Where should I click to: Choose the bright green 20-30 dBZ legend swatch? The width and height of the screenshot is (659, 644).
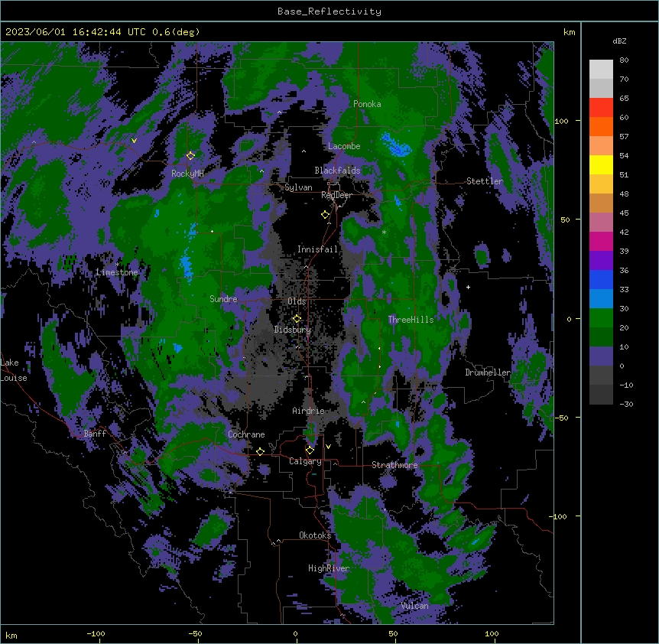601,318
